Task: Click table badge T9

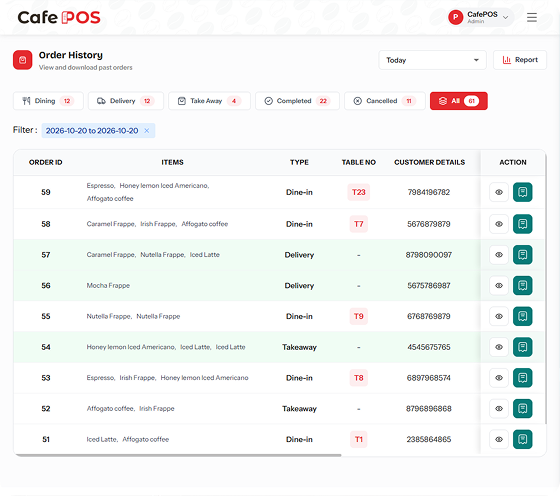Action: point(359,316)
